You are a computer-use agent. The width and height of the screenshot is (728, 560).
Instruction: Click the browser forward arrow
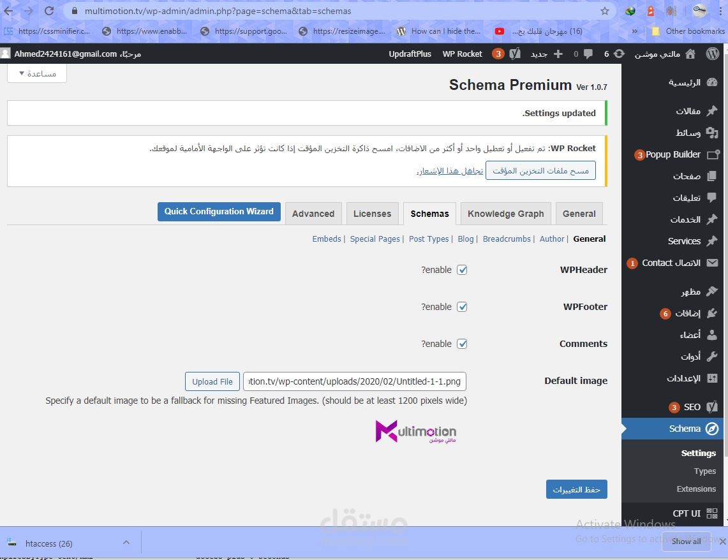(x=29, y=11)
